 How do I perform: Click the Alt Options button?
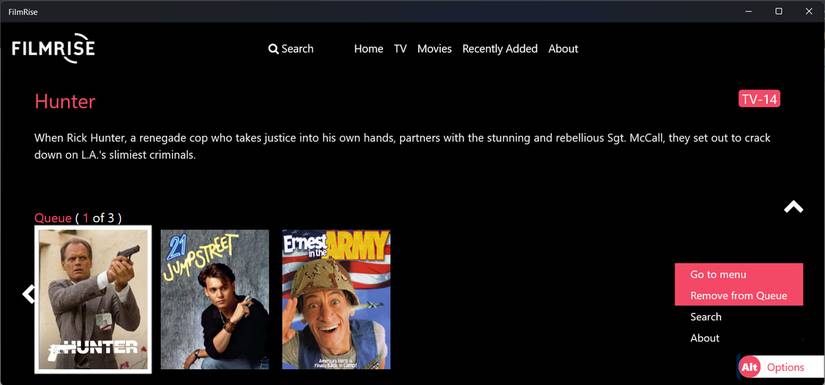(x=781, y=367)
